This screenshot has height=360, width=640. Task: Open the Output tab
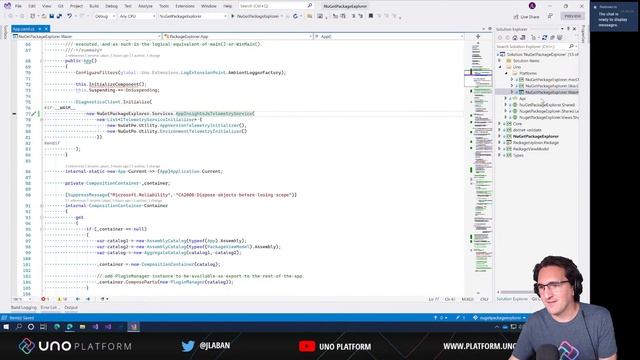click(71, 308)
